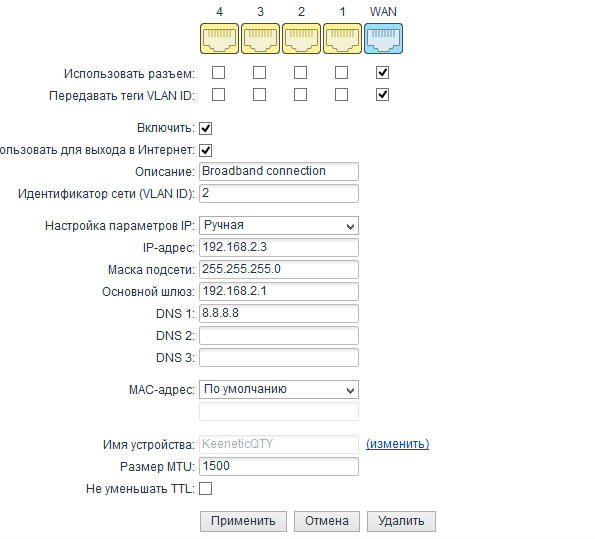Expand the 'MAC-адрес' dropdown
The image size is (595, 539).
coord(279,390)
